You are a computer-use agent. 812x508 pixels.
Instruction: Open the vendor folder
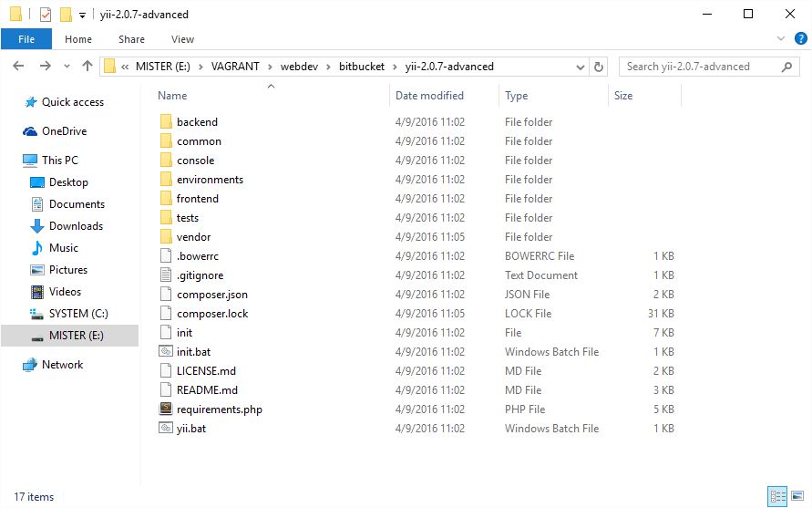pyautogui.click(x=193, y=237)
